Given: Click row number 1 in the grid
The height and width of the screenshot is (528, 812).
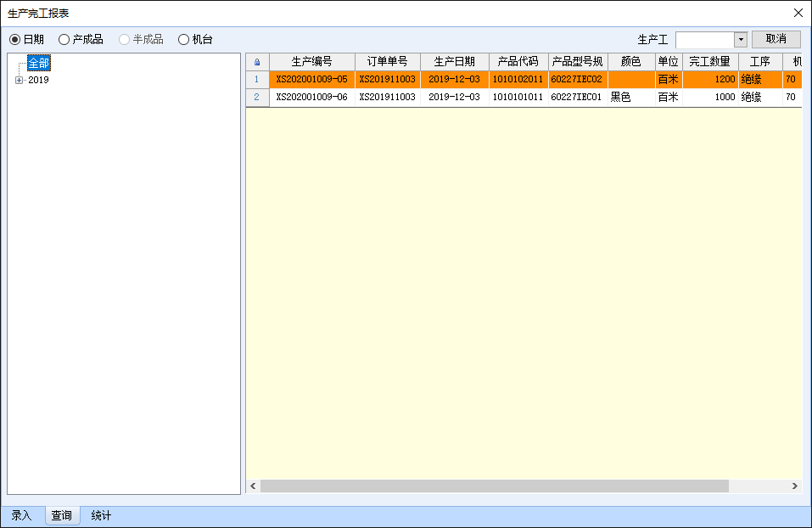Looking at the screenshot, I should tap(258, 78).
